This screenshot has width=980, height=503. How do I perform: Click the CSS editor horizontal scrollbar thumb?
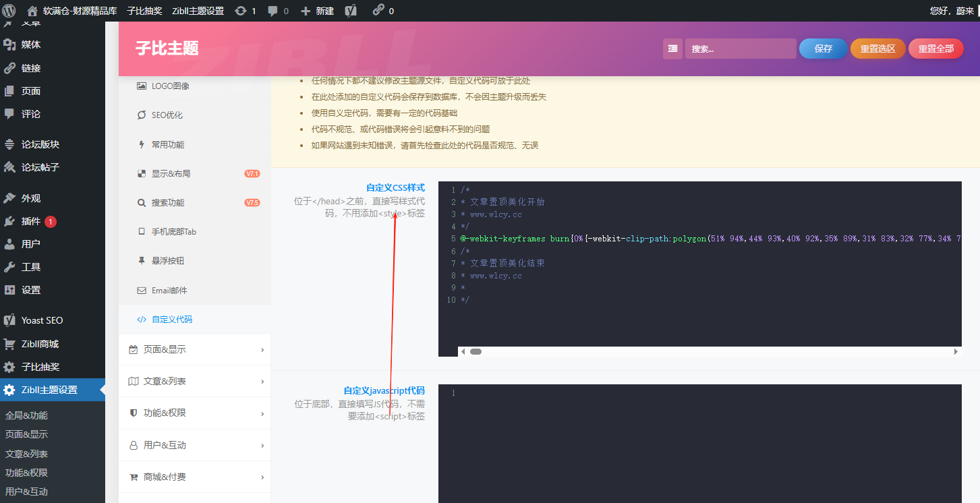coord(475,351)
